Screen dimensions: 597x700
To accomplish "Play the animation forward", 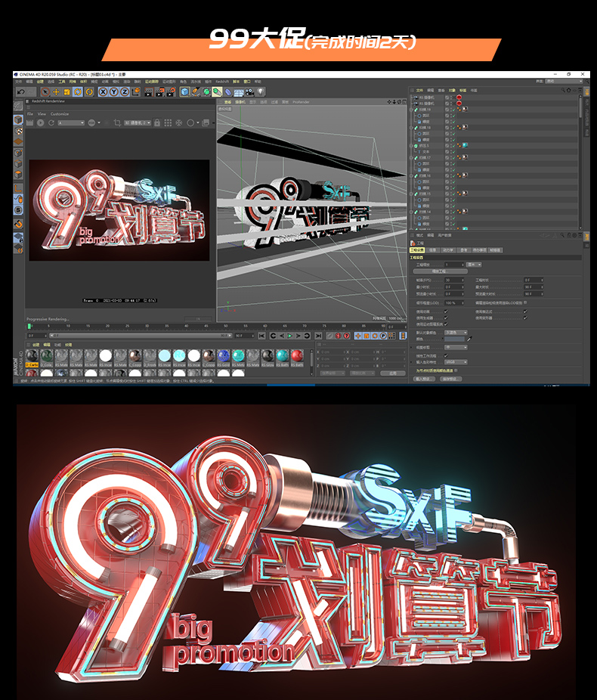I will (290, 336).
